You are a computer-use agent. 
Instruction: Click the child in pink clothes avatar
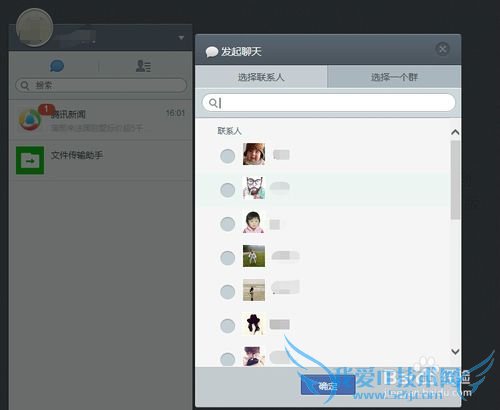click(254, 222)
